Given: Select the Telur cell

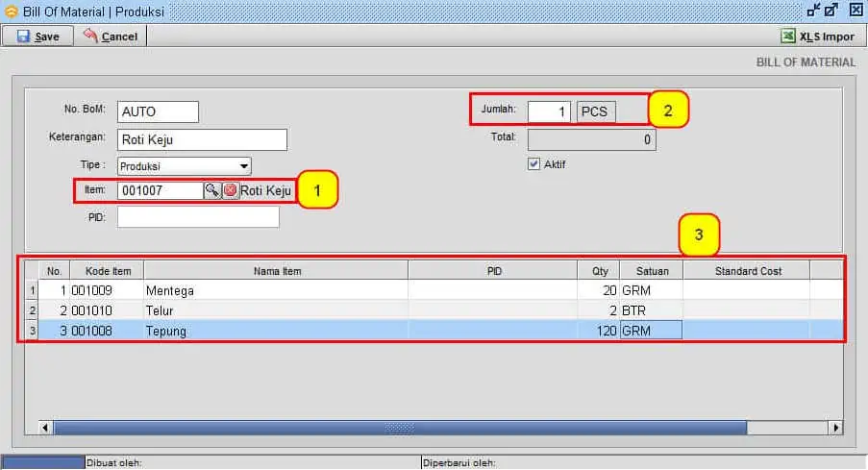Looking at the screenshot, I should 276,310.
